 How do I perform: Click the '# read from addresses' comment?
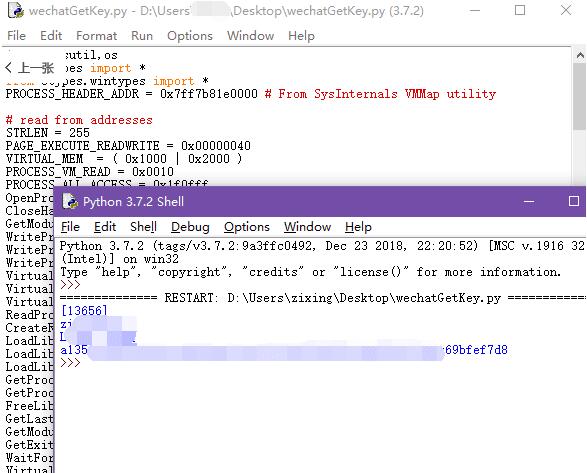coord(79,120)
